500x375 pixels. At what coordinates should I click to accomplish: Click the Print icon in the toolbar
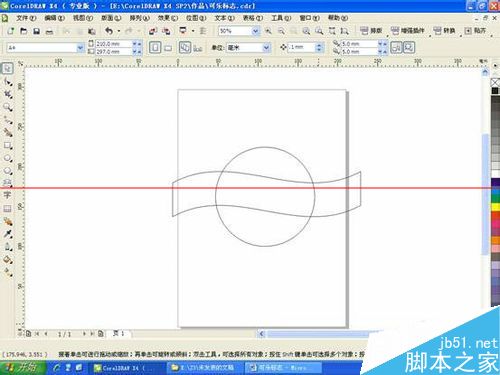[x=49, y=31]
